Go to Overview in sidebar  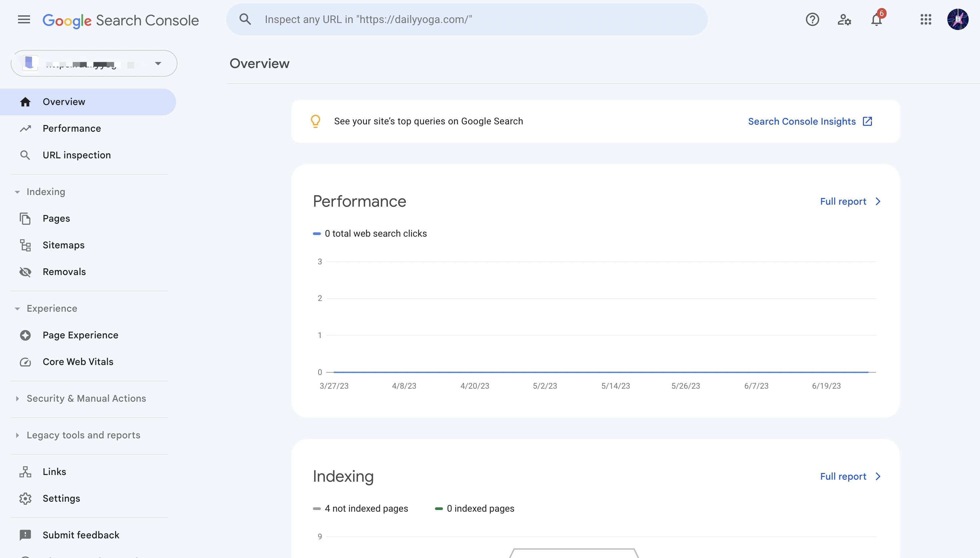pos(88,102)
